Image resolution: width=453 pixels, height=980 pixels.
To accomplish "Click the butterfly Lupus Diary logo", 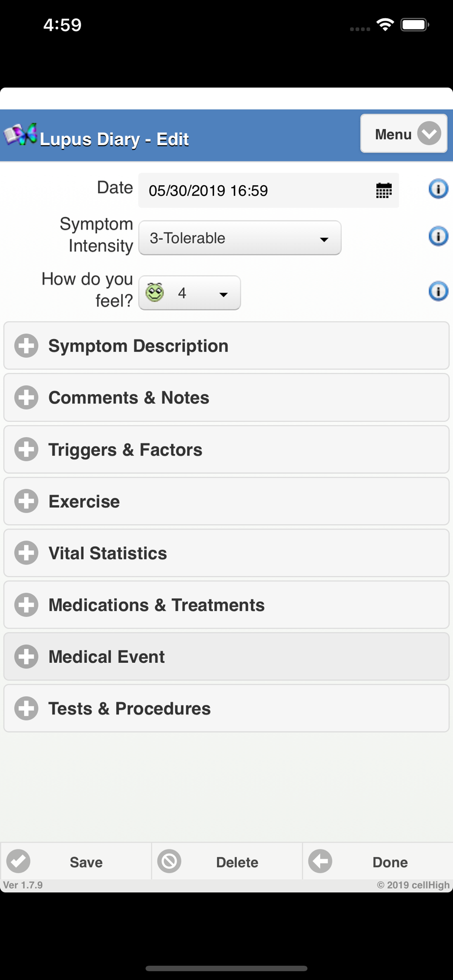I will tap(21, 134).
